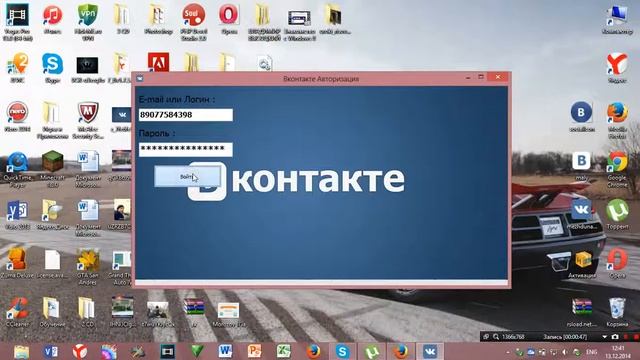The height and width of the screenshot is (360, 640).
Task: Open Visio from the taskbar
Action: (51, 351)
